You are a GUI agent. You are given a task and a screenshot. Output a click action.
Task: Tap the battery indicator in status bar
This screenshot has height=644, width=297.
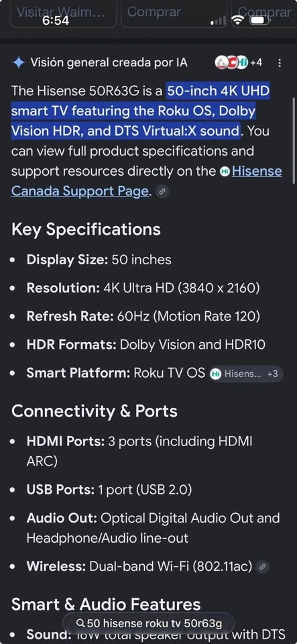[x=259, y=19]
